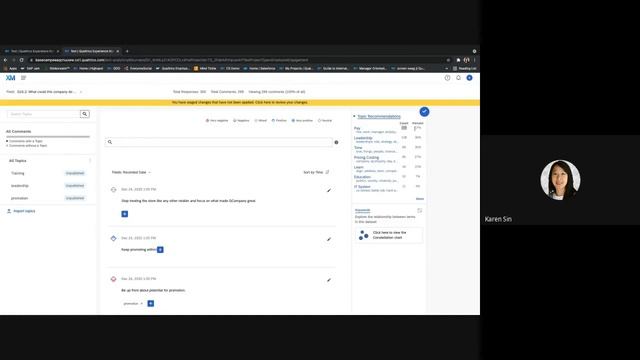
Task: Click the Search Topics input field
Action: tap(43, 114)
